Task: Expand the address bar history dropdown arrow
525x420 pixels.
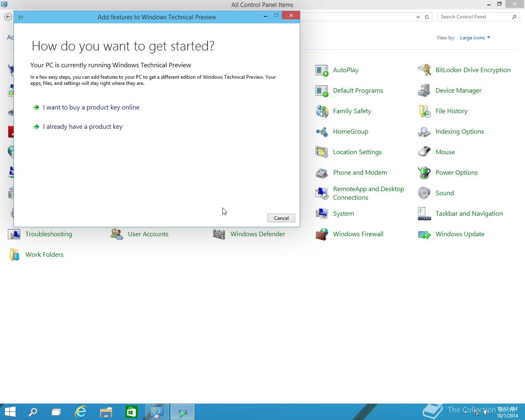Action: tap(418, 17)
